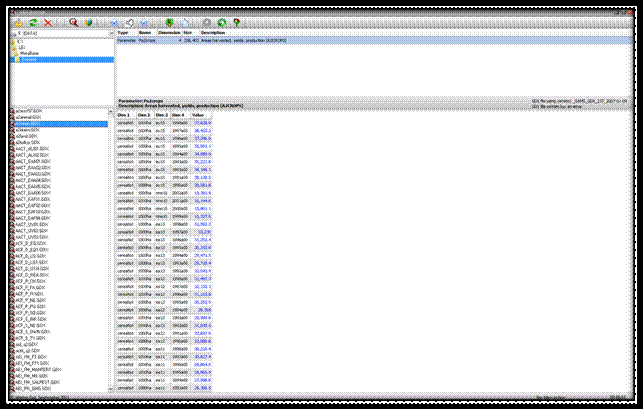The width and height of the screenshot is (643, 409).
Task: Click the white hand toolbar icon
Action: 129,21
